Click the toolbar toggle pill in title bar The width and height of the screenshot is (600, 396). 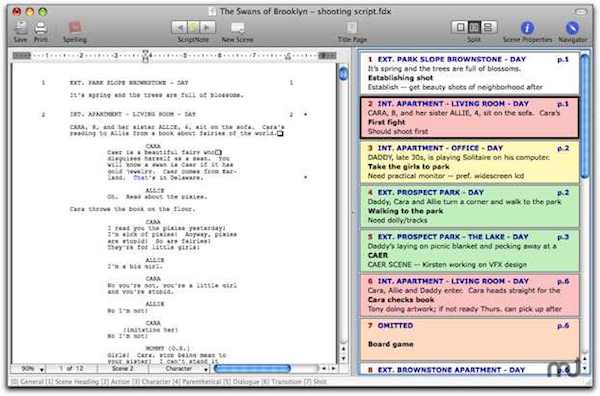tap(581, 11)
